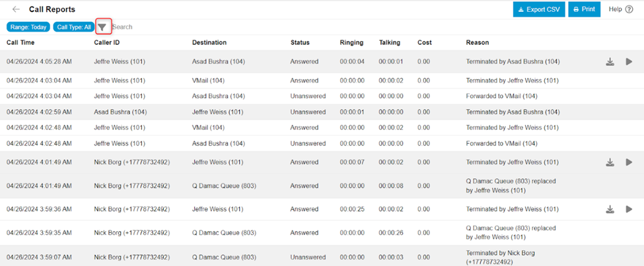Open the Call Type: All filter dropdown

tap(73, 27)
